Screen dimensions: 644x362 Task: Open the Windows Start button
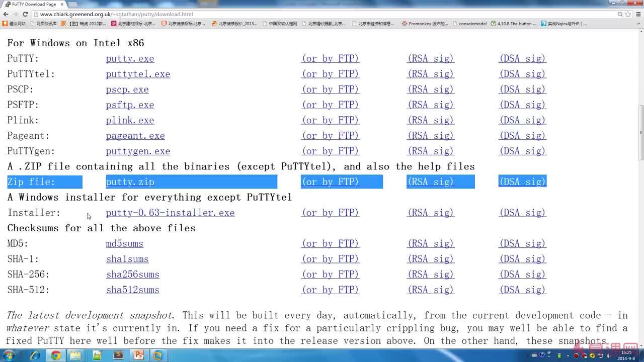(x=10, y=355)
